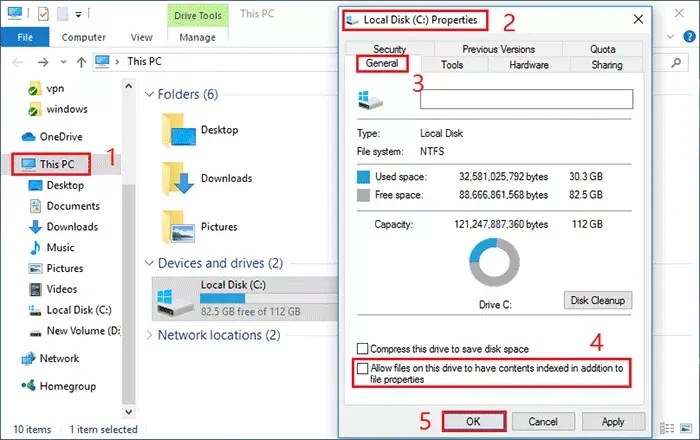Toggle Allow files to have contents indexed
Image resolution: width=700 pixels, height=440 pixels.
(362, 368)
